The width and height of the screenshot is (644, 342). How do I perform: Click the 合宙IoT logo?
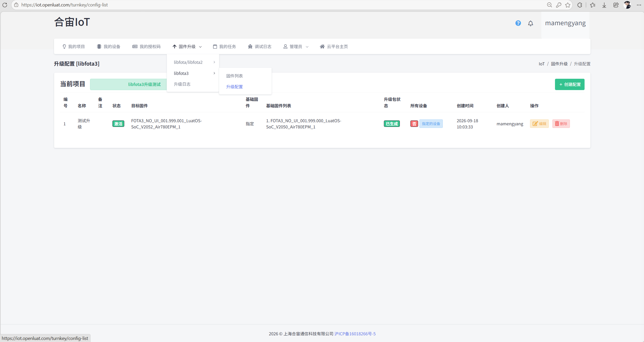[72, 22]
